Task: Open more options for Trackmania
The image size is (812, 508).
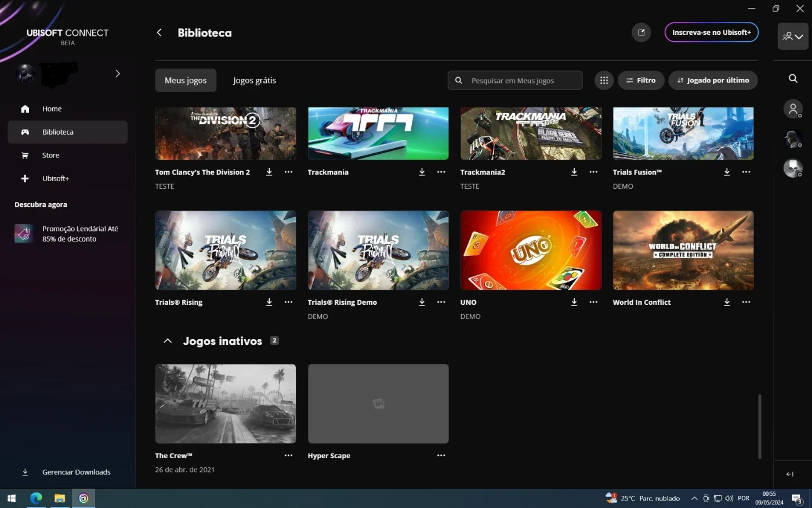Action: point(441,172)
